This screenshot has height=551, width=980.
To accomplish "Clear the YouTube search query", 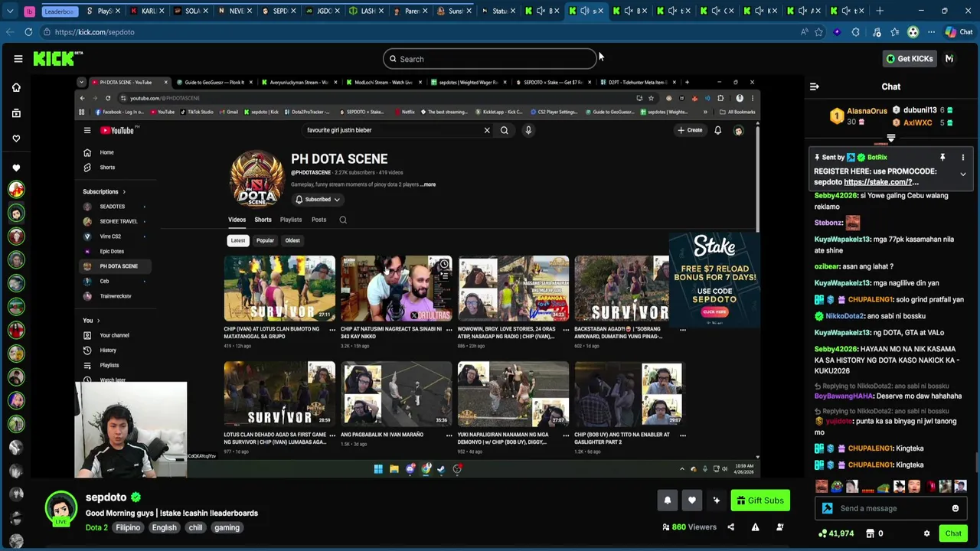I will point(487,130).
